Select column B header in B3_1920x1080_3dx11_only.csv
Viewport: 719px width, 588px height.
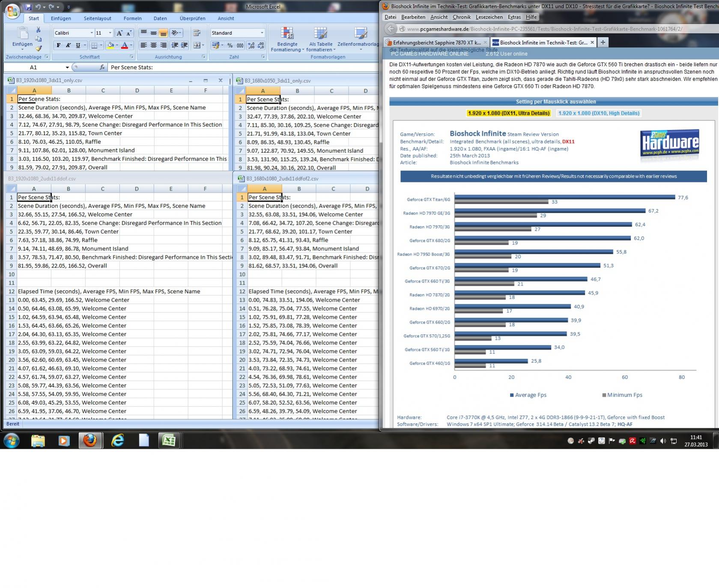[x=69, y=90]
